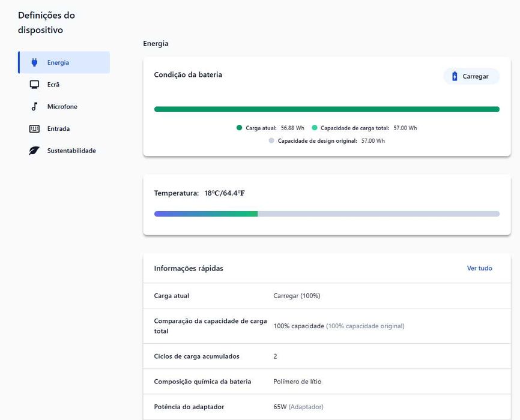Click the battery icon inside Carregar button
This screenshot has width=520, height=420.
(x=455, y=76)
